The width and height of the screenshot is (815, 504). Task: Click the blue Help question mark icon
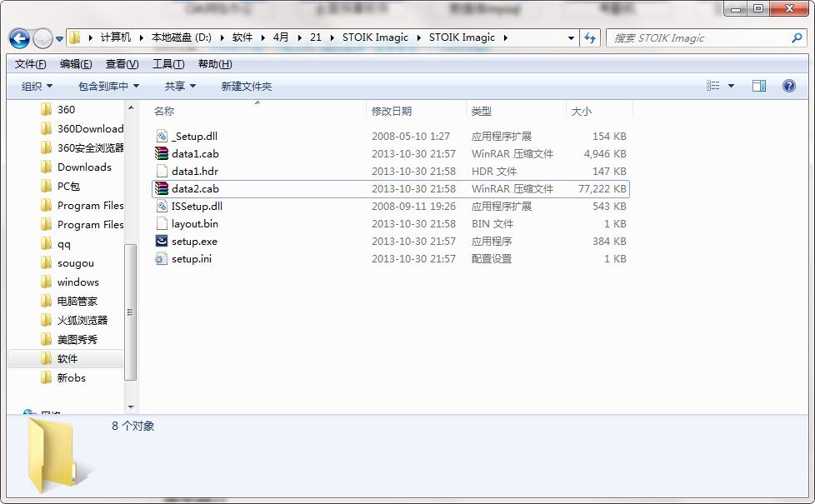pyautogui.click(x=788, y=86)
